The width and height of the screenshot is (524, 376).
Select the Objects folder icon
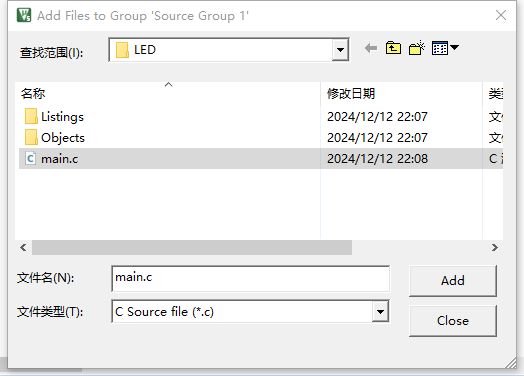click(x=31, y=137)
